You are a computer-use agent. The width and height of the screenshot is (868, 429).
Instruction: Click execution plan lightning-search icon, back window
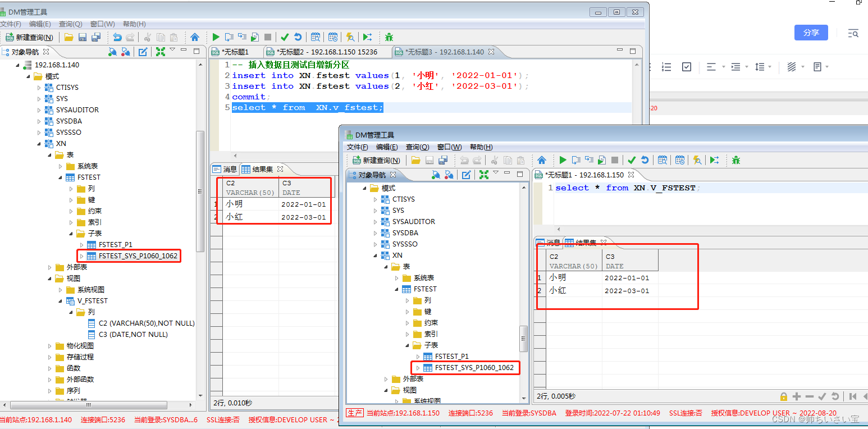(350, 38)
